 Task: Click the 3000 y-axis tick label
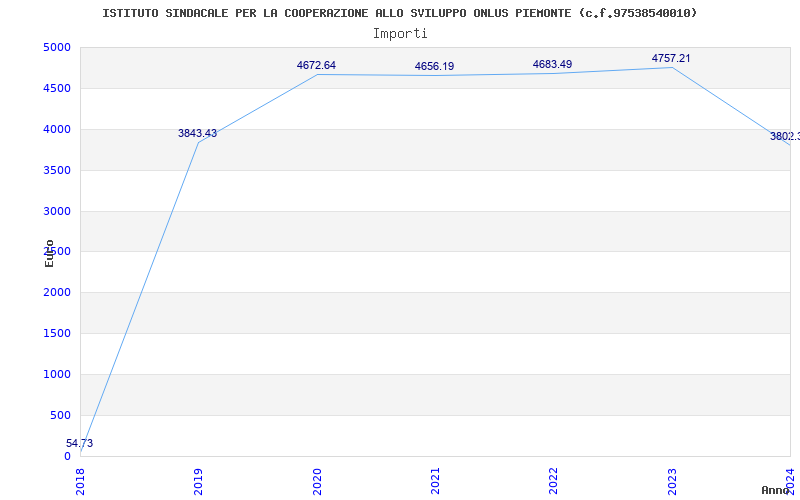coord(57,211)
